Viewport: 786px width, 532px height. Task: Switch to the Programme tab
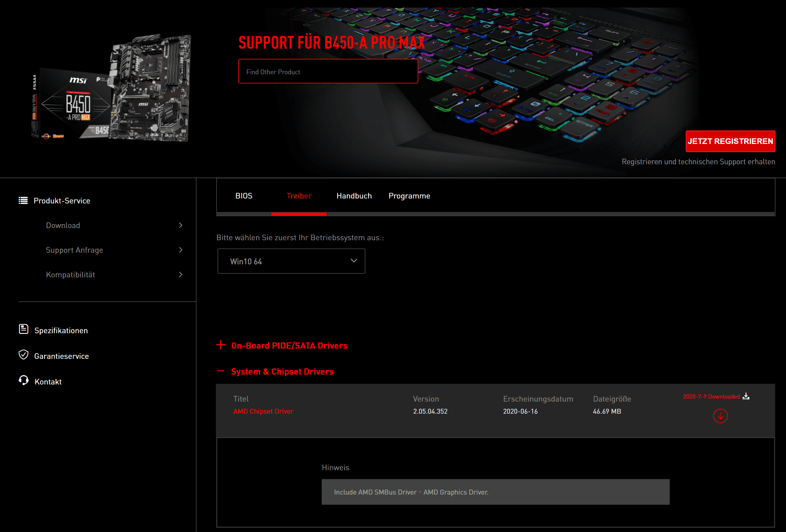pos(409,196)
